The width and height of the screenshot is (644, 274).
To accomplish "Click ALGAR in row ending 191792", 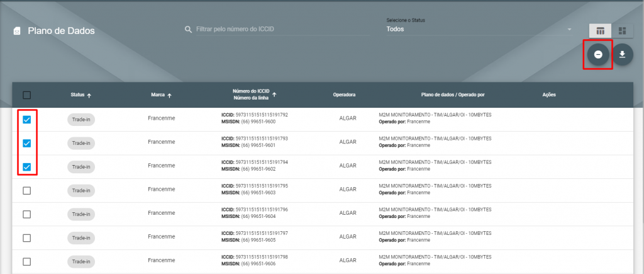I will [348, 118].
